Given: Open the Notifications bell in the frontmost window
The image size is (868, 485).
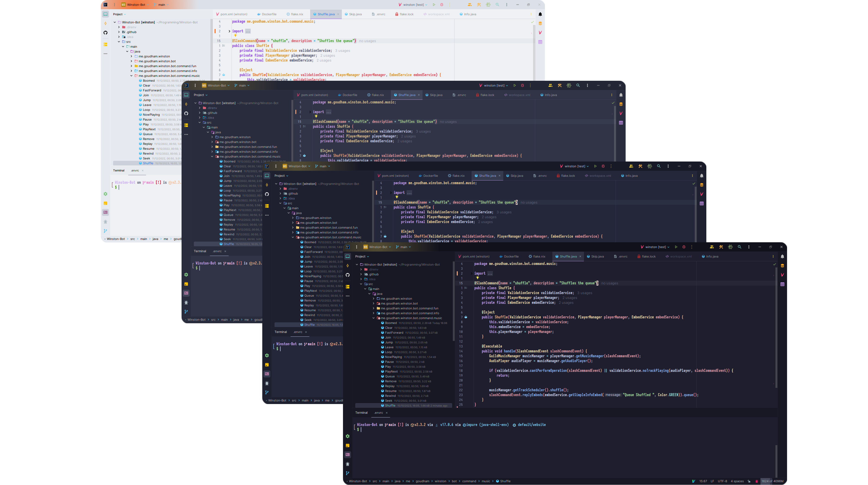Looking at the screenshot, I should (782, 256).
